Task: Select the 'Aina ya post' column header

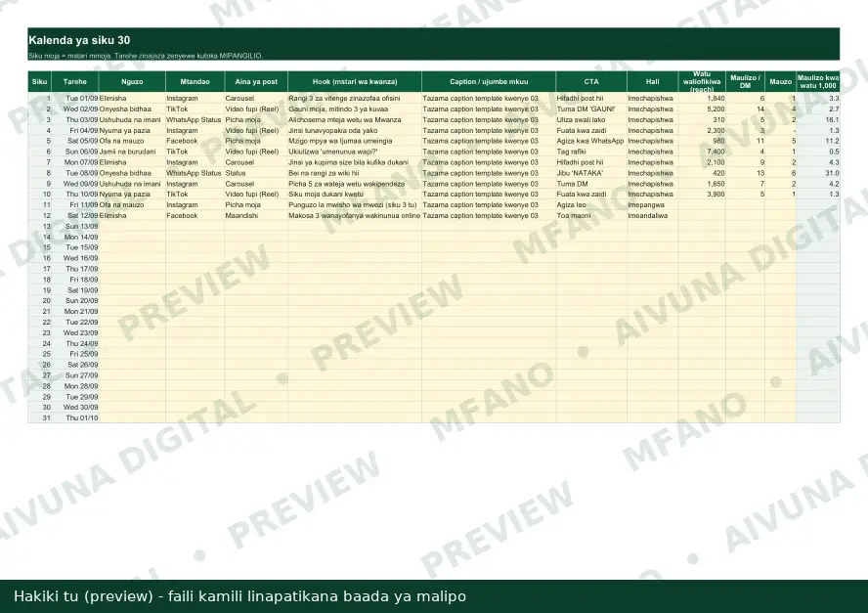Action: (256, 81)
